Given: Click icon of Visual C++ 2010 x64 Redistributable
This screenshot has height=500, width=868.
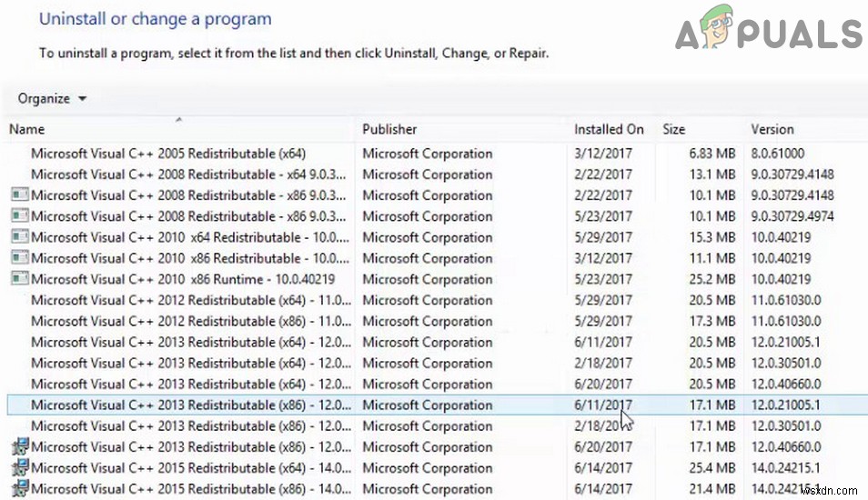Looking at the screenshot, I should 20,237.
